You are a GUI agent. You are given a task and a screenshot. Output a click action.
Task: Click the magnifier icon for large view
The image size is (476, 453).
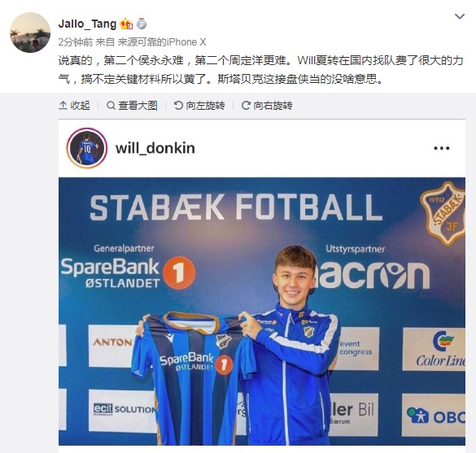tap(111, 105)
